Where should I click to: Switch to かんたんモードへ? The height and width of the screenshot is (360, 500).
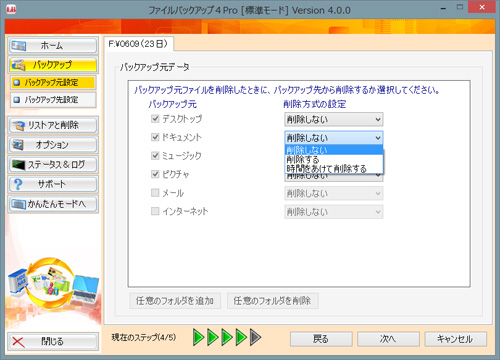click(x=53, y=204)
